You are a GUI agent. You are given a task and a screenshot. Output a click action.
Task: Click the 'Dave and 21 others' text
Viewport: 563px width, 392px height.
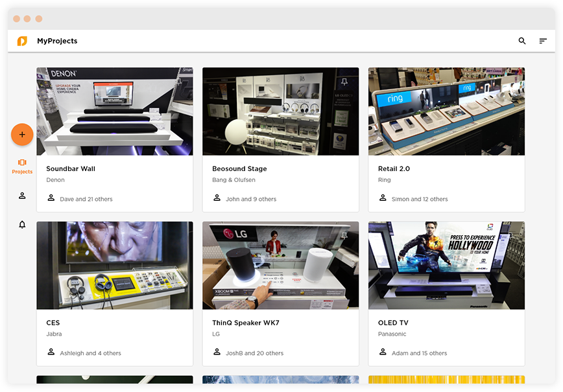(86, 199)
